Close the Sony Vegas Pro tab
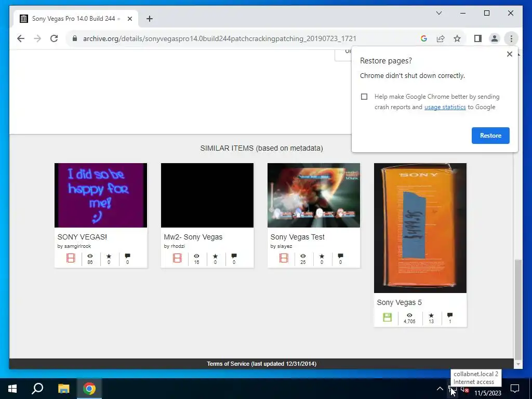Image resolution: width=532 pixels, height=399 pixels. (x=129, y=19)
